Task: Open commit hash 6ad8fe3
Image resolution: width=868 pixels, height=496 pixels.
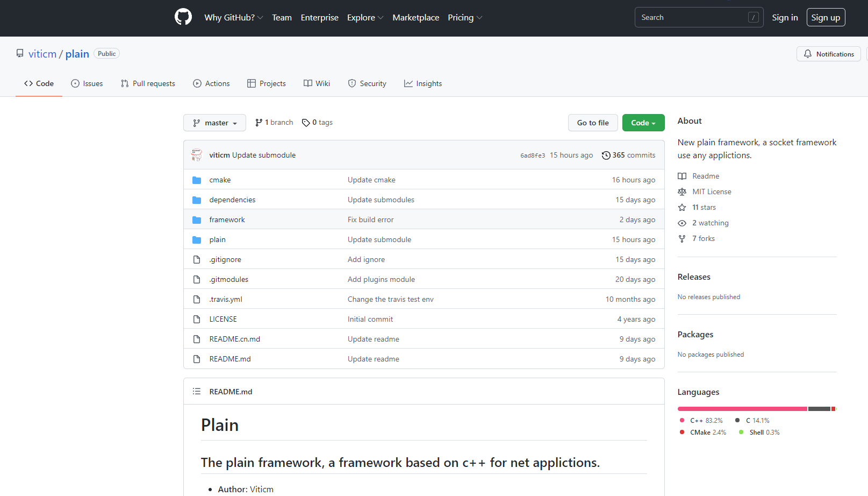Action: tap(533, 155)
